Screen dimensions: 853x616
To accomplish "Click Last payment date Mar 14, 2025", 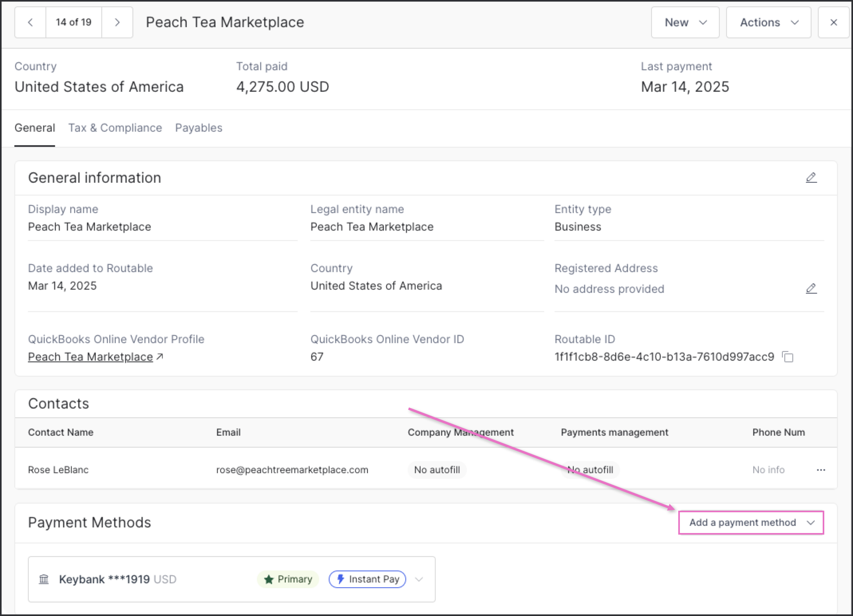I will tap(685, 87).
